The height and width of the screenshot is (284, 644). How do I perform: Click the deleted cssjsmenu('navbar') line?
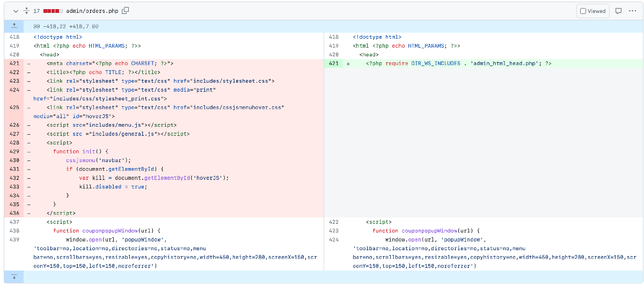pyautogui.click(x=98, y=160)
